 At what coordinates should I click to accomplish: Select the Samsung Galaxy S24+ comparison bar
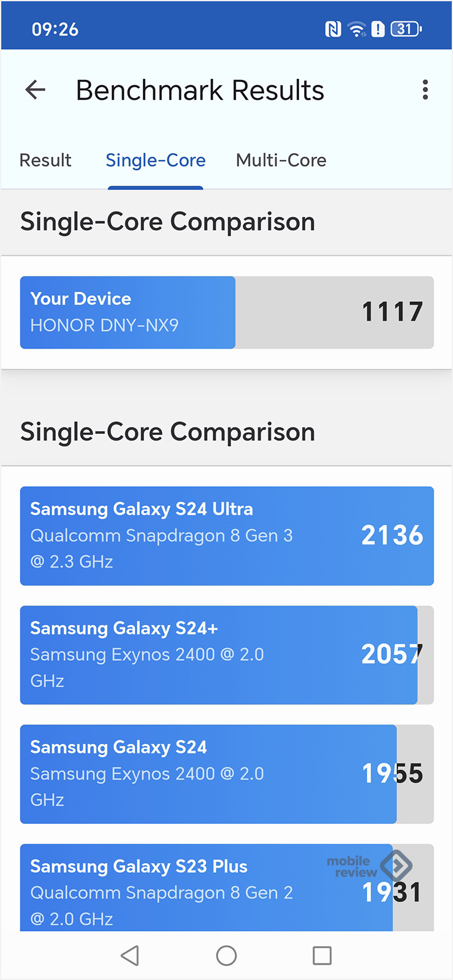pyautogui.click(x=227, y=655)
